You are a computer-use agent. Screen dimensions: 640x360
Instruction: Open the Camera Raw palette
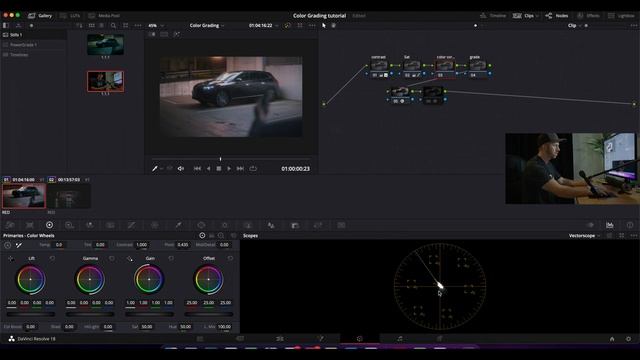point(10,225)
